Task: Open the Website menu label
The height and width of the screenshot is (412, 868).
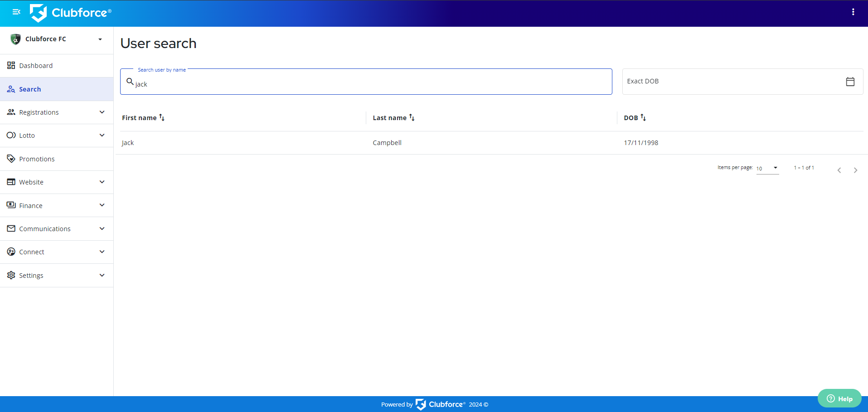Action: point(31,182)
